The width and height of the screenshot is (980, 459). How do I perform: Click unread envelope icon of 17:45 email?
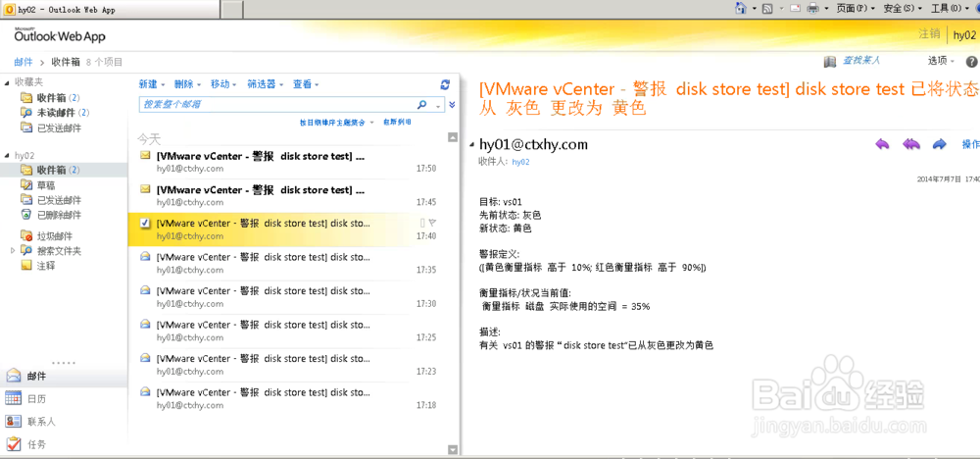click(x=145, y=189)
